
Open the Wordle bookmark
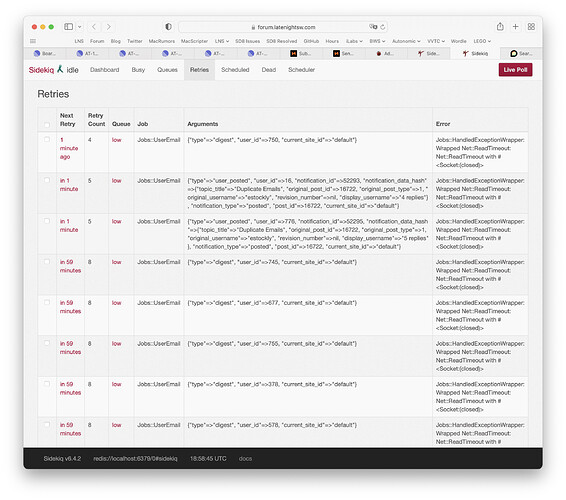[458, 41]
